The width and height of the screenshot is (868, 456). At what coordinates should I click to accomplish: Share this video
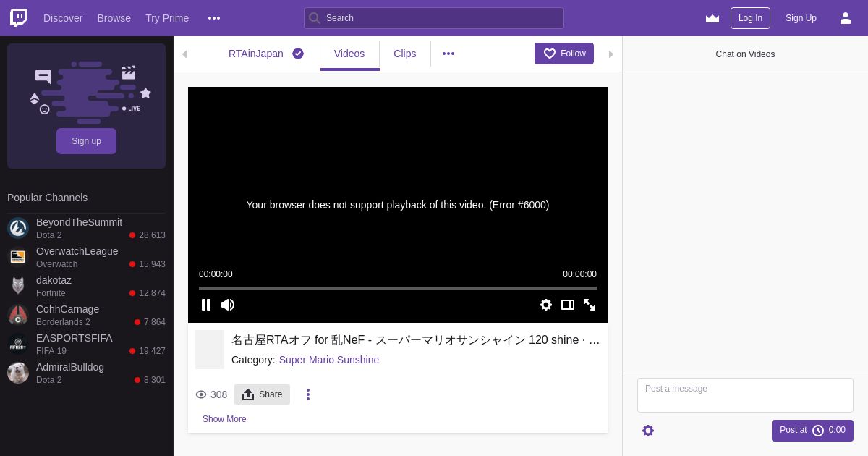coord(262,394)
